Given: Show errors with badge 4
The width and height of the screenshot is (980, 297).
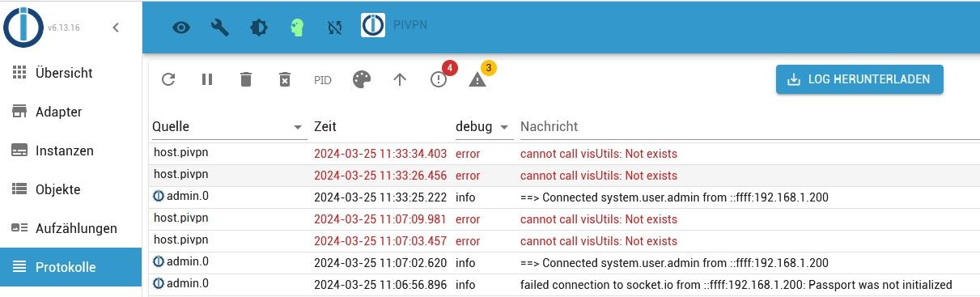Looking at the screenshot, I should tap(439, 79).
